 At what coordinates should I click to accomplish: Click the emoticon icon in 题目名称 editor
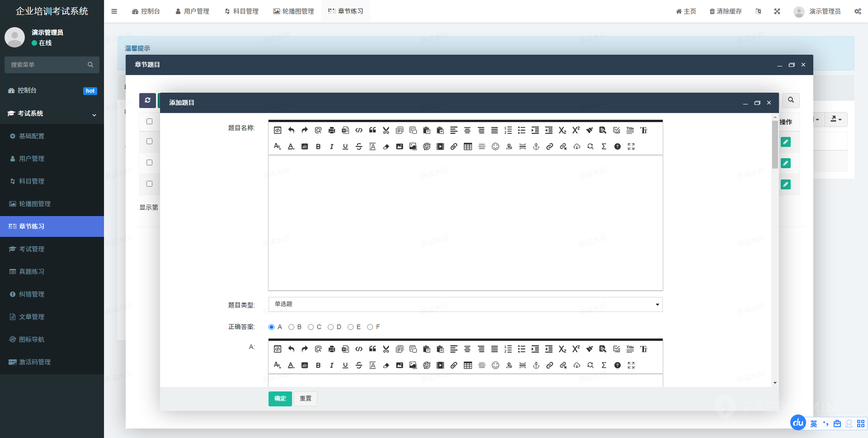pyautogui.click(x=495, y=146)
